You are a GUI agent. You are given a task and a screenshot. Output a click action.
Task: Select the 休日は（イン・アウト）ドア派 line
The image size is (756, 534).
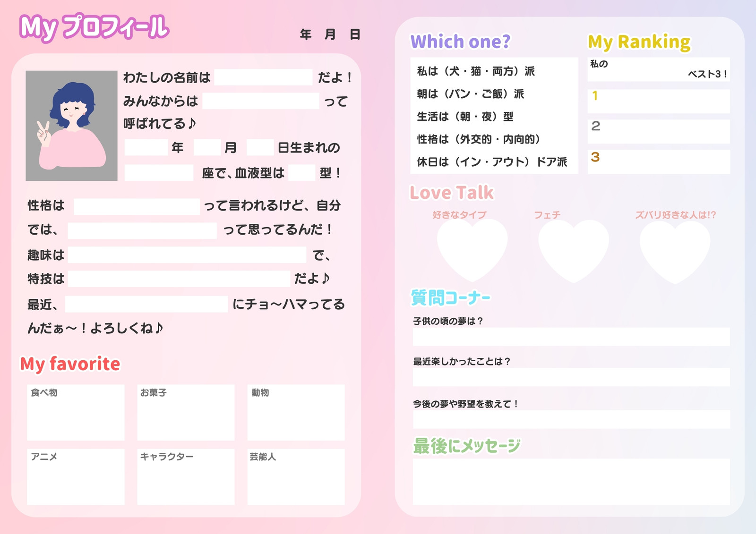492,162
